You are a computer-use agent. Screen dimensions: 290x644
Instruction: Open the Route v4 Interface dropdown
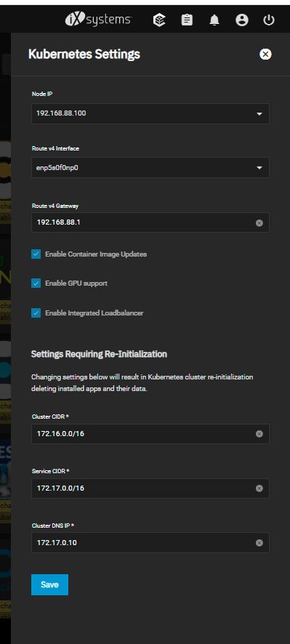pyautogui.click(x=150, y=168)
